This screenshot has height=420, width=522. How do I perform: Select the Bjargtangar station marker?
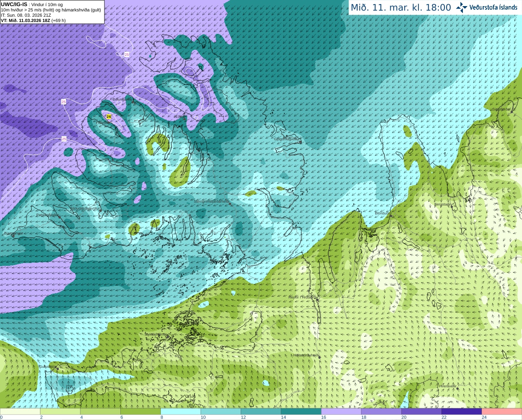(13, 236)
